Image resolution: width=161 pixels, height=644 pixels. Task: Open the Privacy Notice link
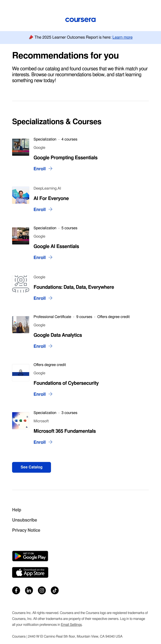click(x=26, y=530)
